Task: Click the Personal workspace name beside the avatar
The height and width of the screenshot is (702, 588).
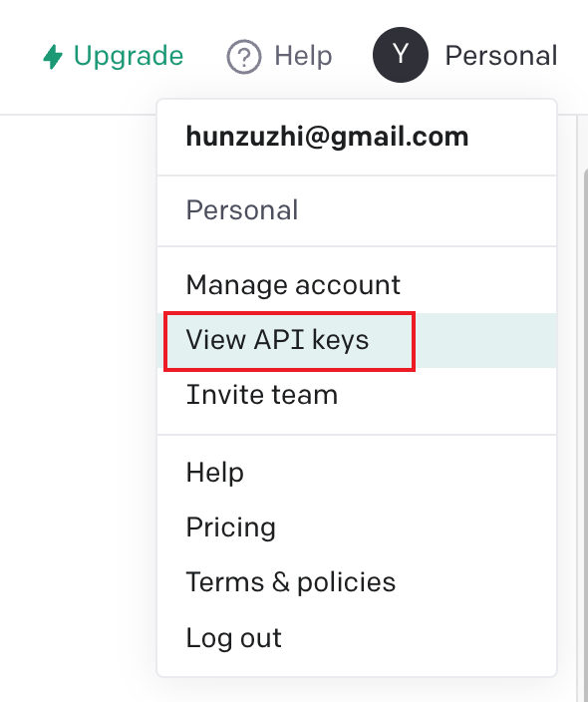Action: tap(501, 56)
